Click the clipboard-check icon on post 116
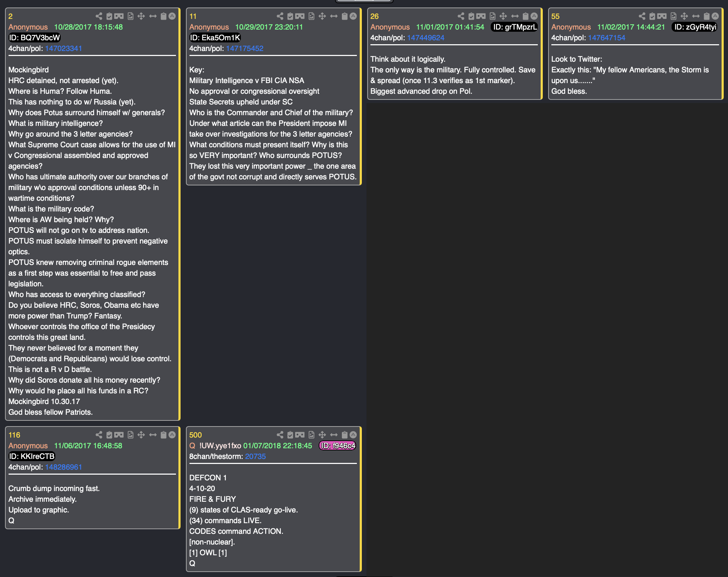Image resolution: width=728 pixels, height=577 pixels. point(109,435)
